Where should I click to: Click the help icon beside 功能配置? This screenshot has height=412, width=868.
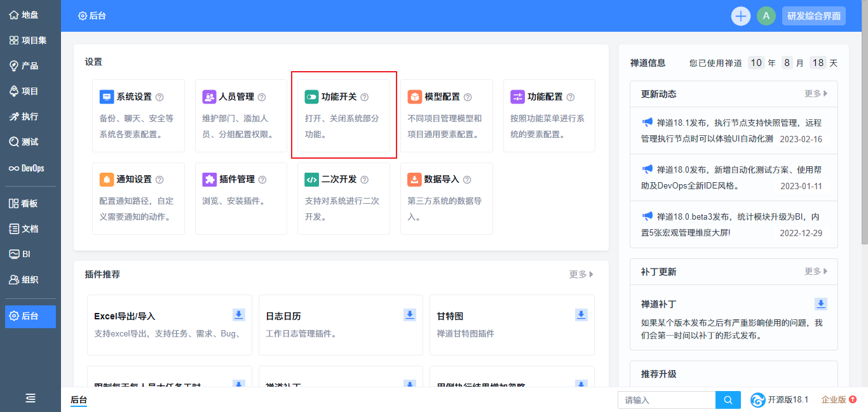571,97
